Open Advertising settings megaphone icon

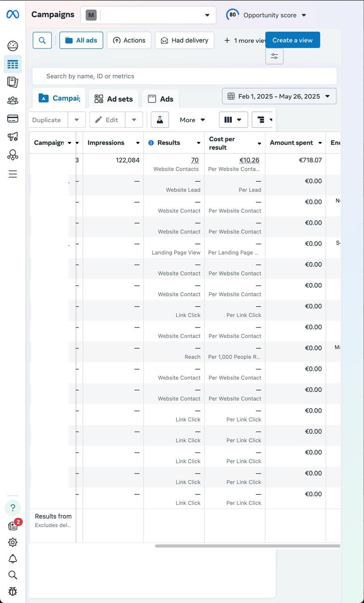click(x=13, y=137)
